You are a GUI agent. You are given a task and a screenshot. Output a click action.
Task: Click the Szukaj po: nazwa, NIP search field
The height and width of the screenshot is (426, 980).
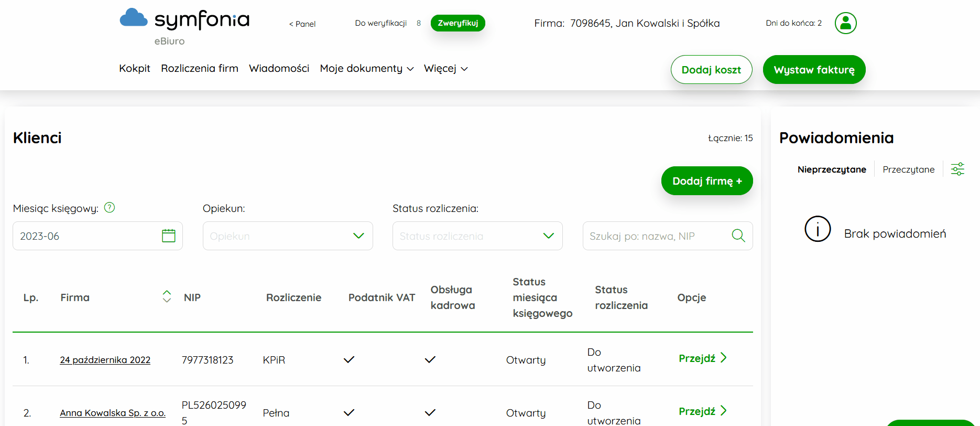click(668, 236)
